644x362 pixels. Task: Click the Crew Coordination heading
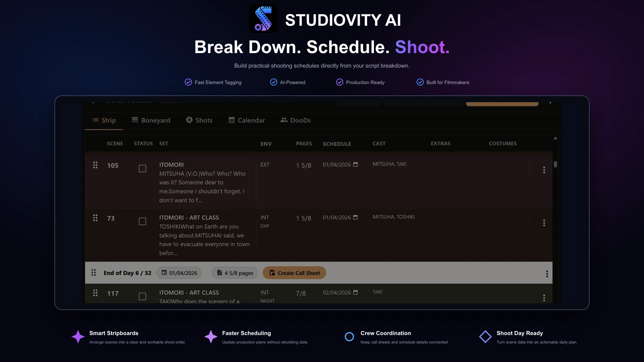(386, 333)
